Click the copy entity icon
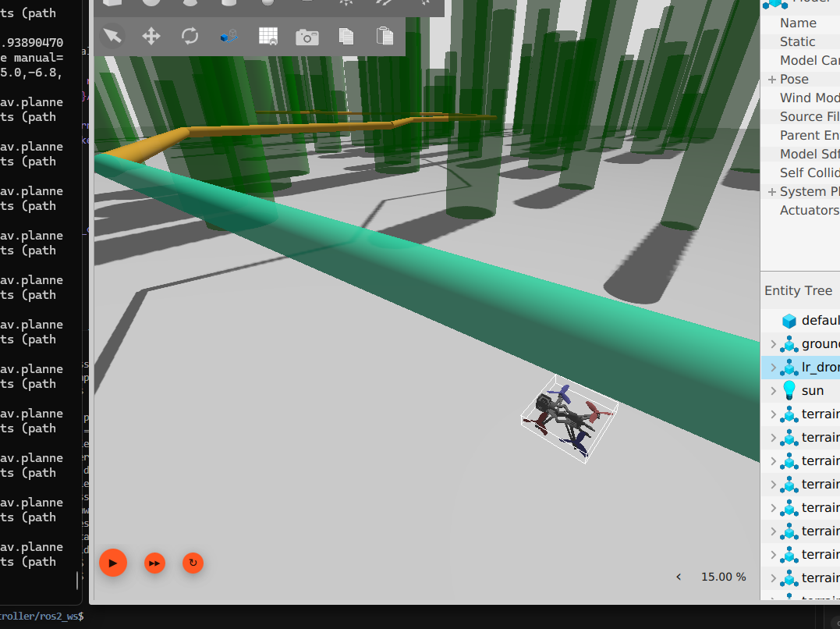This screenshot has width=840, height=629. 346,36
